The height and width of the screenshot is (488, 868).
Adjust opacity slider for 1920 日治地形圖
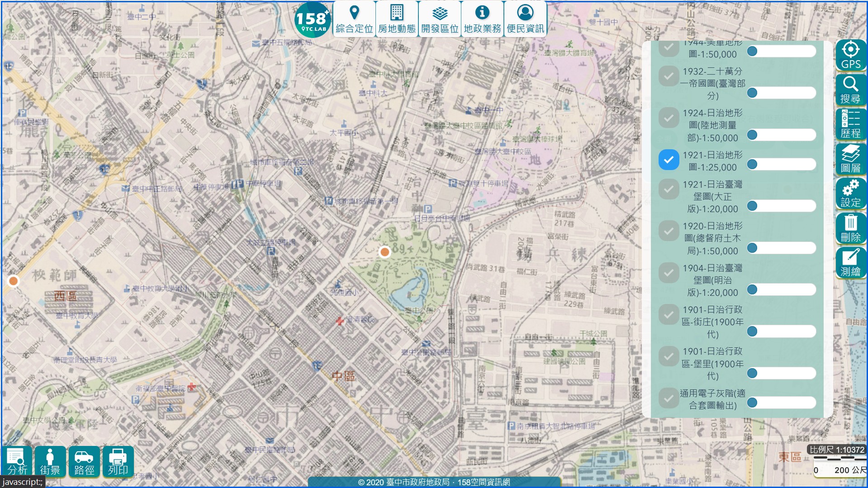(781, 248)
